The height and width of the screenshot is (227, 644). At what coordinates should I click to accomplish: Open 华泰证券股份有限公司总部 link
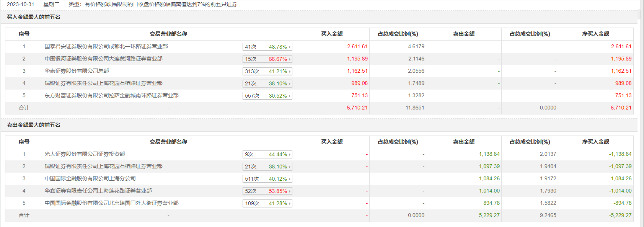coord(77,71)
